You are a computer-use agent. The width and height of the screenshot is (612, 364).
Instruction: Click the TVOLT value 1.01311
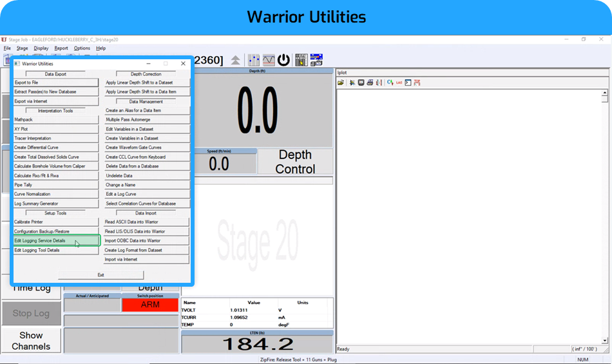pyautogui.click(x=238, y=310)
